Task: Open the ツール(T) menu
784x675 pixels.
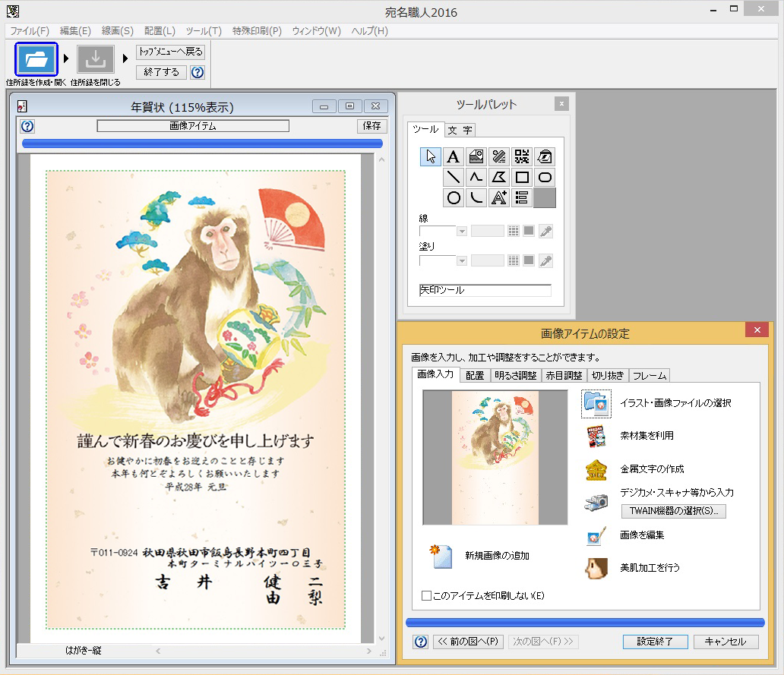Action: click(x=204, y=31)
